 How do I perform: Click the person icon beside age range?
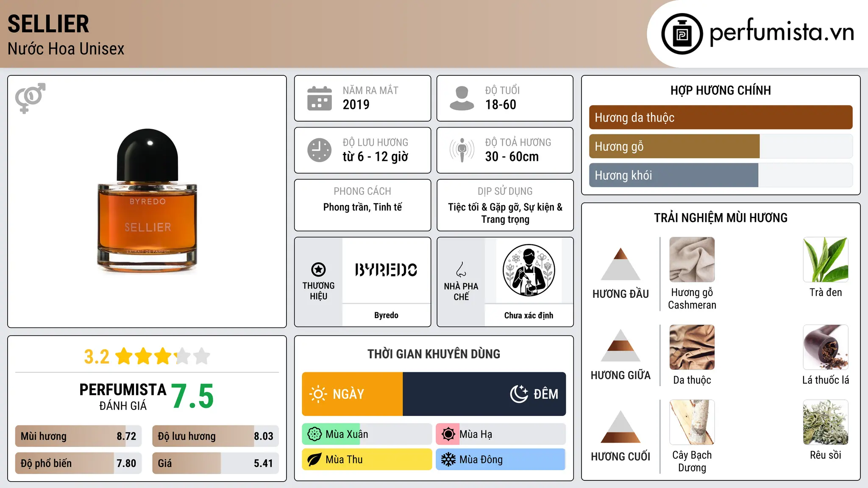coord(462,98)
